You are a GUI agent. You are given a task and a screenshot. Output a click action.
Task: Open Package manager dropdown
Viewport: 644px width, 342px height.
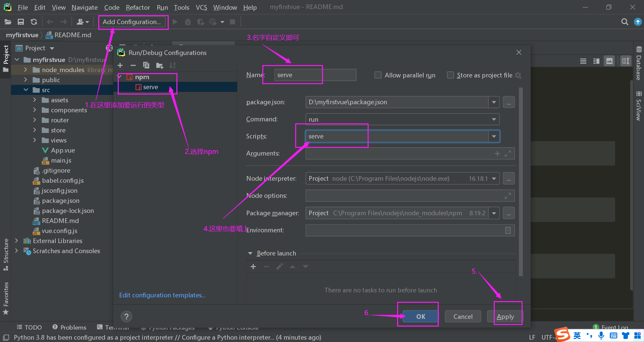coord(494,213)
